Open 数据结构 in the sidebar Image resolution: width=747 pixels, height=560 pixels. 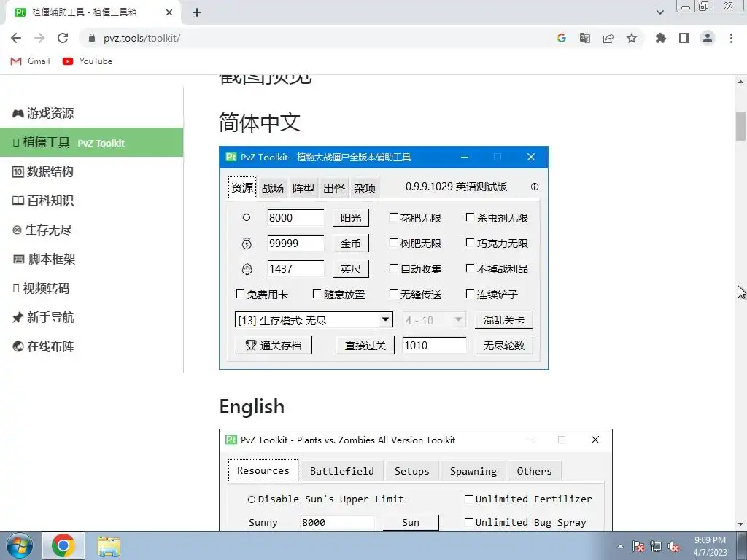click(x=43, y=171)
